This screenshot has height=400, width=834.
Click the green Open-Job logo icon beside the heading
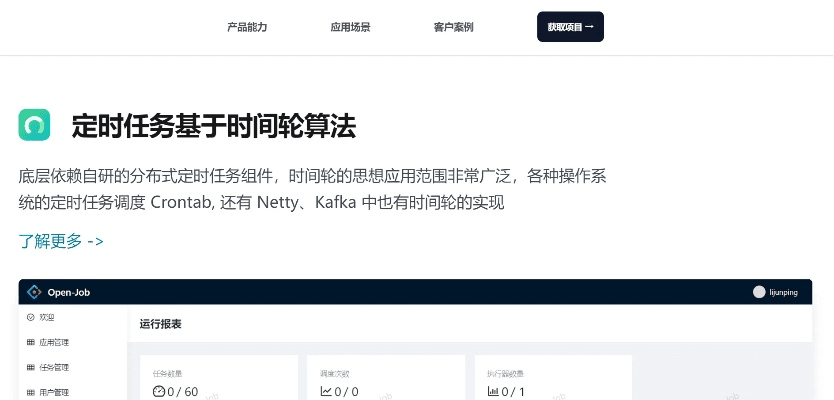34,125
